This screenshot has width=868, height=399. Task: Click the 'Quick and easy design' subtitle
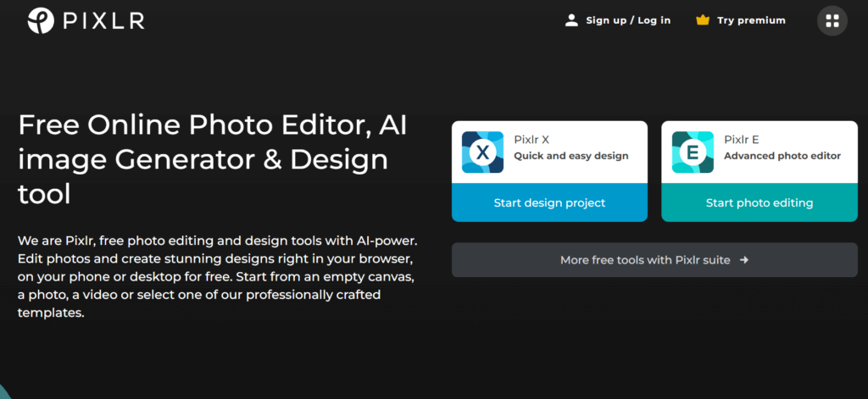pos(570,156)
